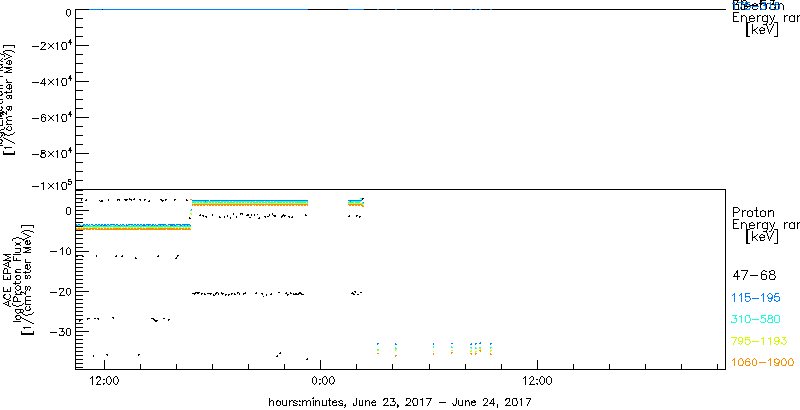Click the orange 1060-1900 legend entry
Screen dimensions: 800x410
pyautogui.click(x=763, y=363)
